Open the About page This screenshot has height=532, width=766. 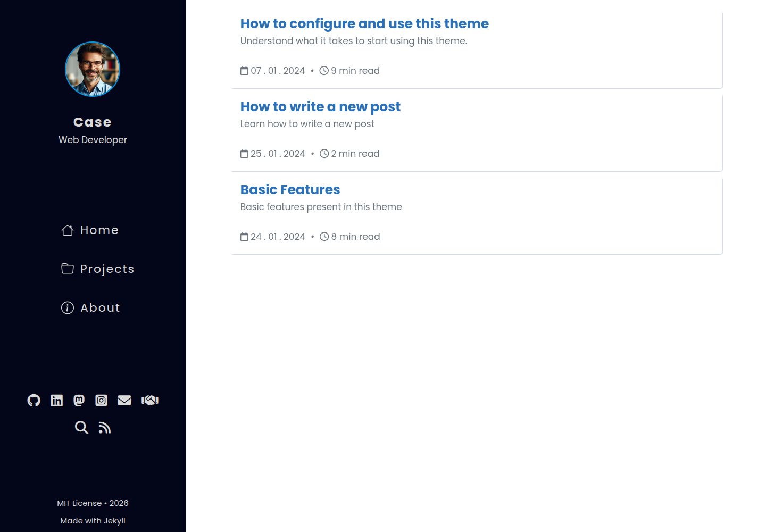[90, 308]
